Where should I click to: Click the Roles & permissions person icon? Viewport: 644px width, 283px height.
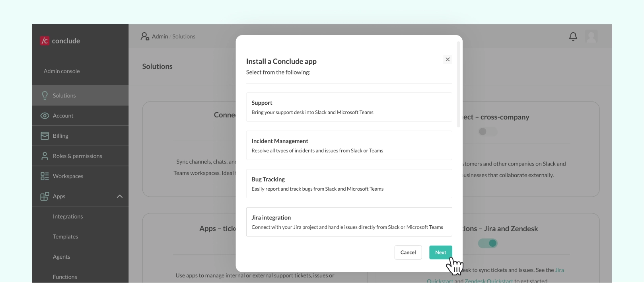click(x=45, y=156)
